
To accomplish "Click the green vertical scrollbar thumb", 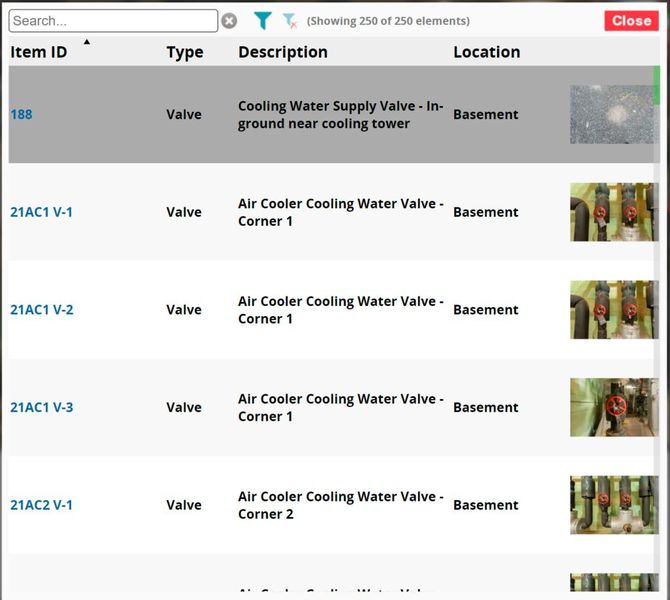I will click(x=657, y=85).
